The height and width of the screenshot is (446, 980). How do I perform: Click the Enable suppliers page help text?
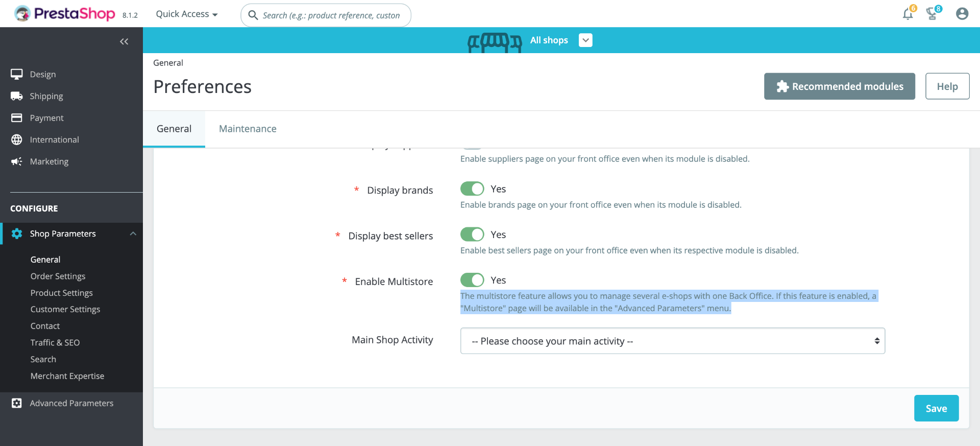pos(605,159)
